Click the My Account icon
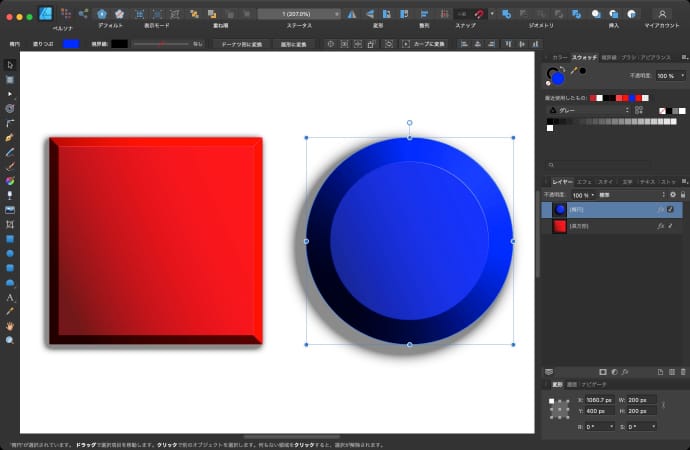690x450 pixels. click(x=661, y=13)
